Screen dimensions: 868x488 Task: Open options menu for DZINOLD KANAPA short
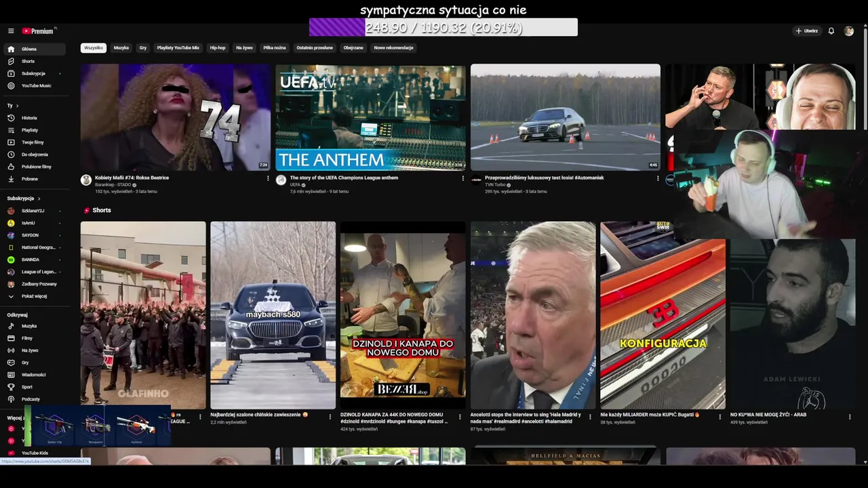(460, 417)
